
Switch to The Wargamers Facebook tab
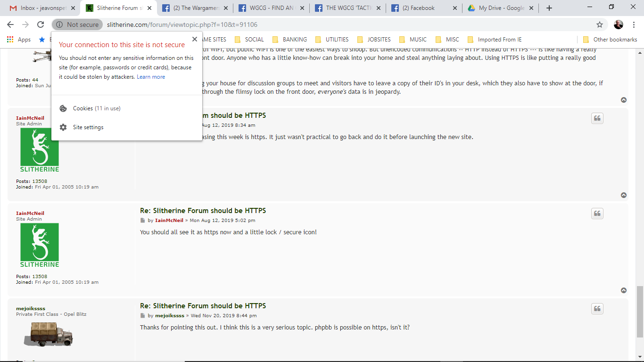(x=195, y=8)
